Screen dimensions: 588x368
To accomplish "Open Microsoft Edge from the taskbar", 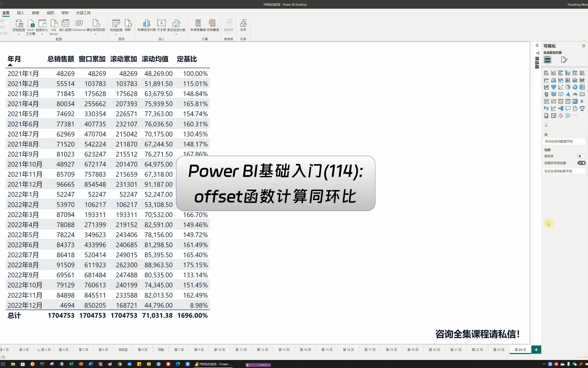I will [178, 364].
